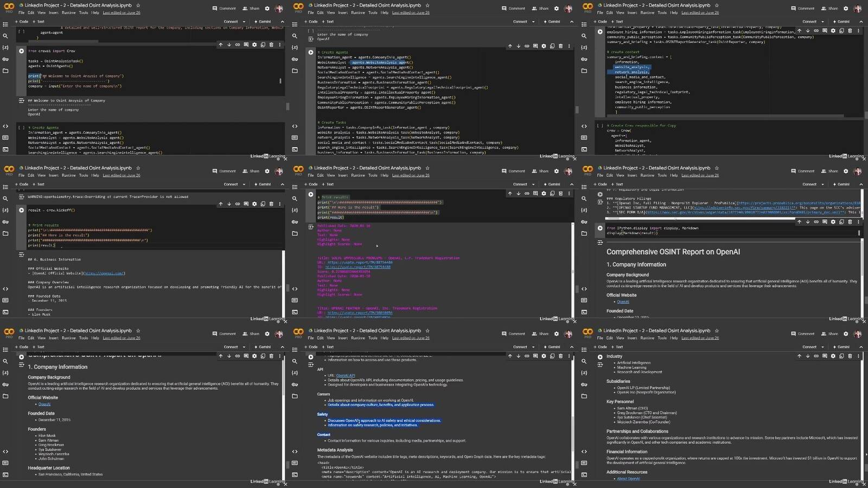Toggle output icon beside magenta "Published Date" output

(x=311, y=227)
